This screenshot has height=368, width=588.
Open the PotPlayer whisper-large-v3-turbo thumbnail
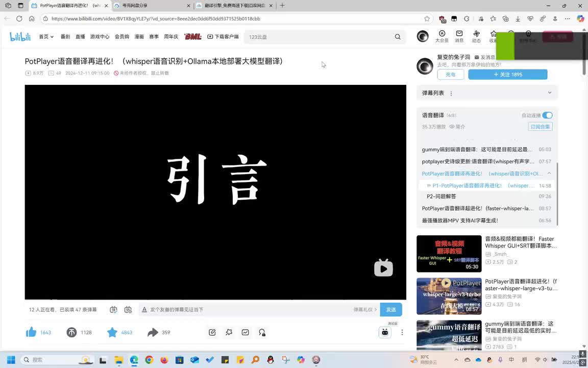[449, 296]
